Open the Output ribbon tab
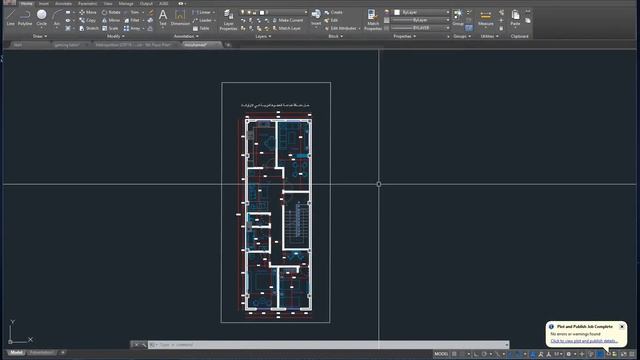Viewport: 640px width, 360px height. (x=146, y=3)
